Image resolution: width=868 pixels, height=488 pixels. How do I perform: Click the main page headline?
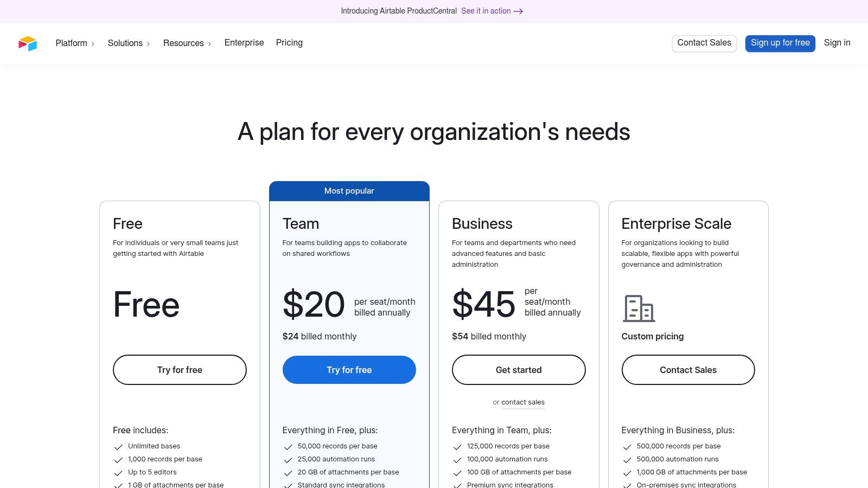(434, 132)
